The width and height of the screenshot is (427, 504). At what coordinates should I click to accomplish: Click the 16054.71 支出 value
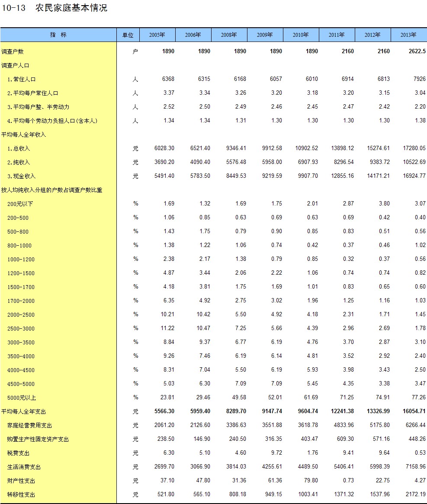pos(414,411)
